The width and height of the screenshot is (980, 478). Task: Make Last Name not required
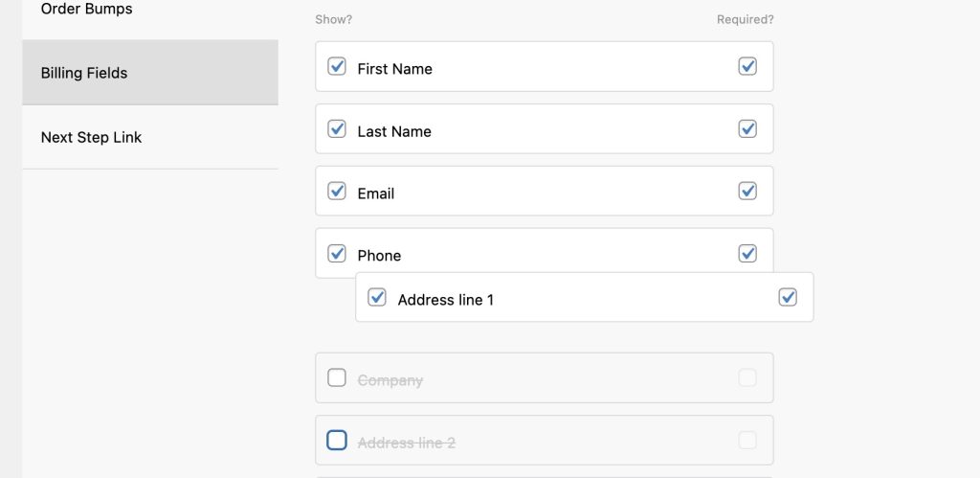[x=747, y=129]
